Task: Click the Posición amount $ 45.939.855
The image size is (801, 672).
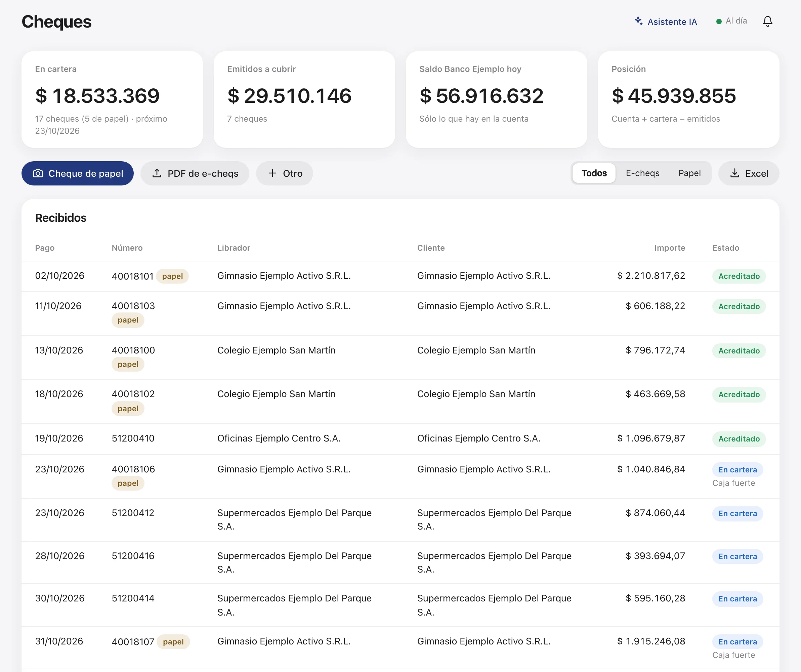Action: click(674, 96)
